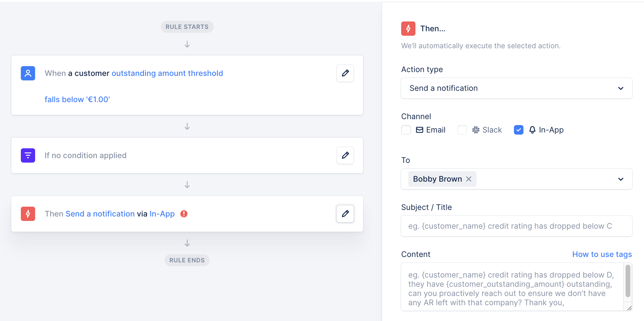Expand the To recipients dropdown

pos(621,179)
